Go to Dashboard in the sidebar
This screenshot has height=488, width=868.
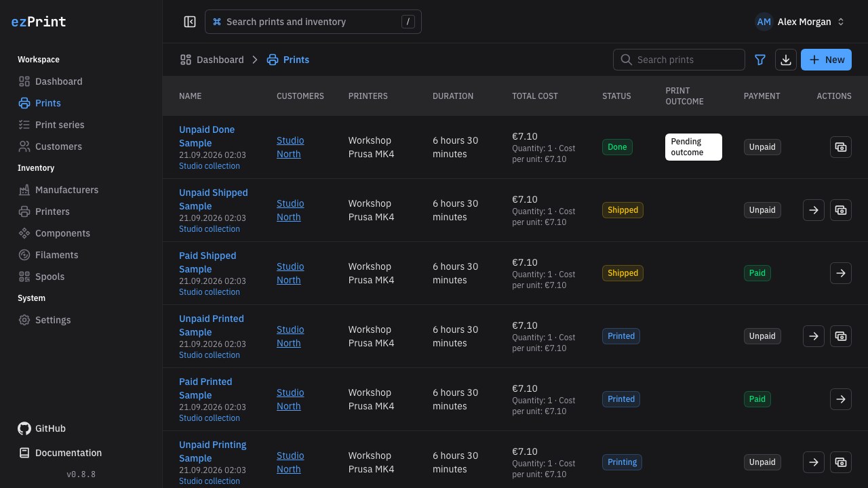tap(81, 81)
